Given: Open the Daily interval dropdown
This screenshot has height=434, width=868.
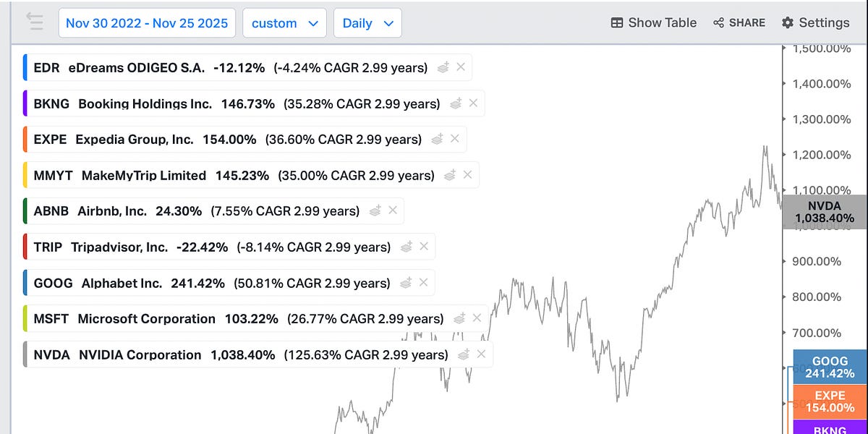Looking at the screenshot, I should [367, 23].
